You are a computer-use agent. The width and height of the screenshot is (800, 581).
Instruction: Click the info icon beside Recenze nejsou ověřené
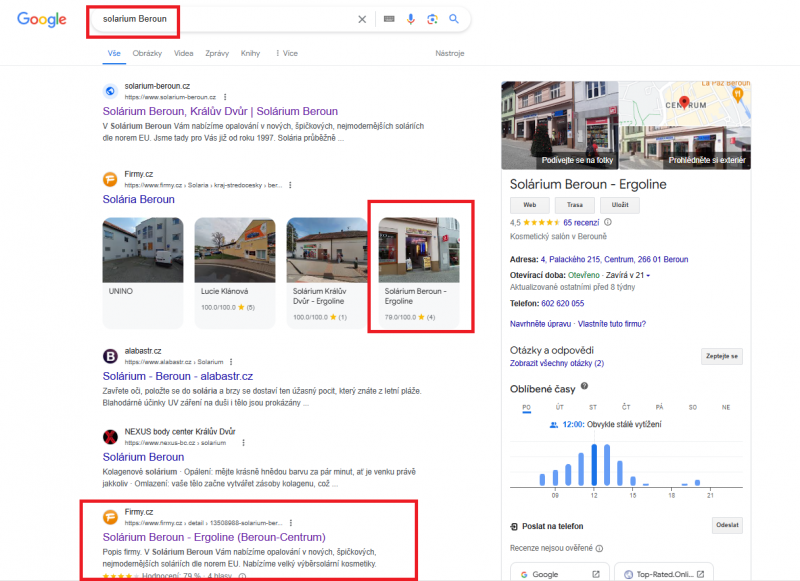coord(599,548)
